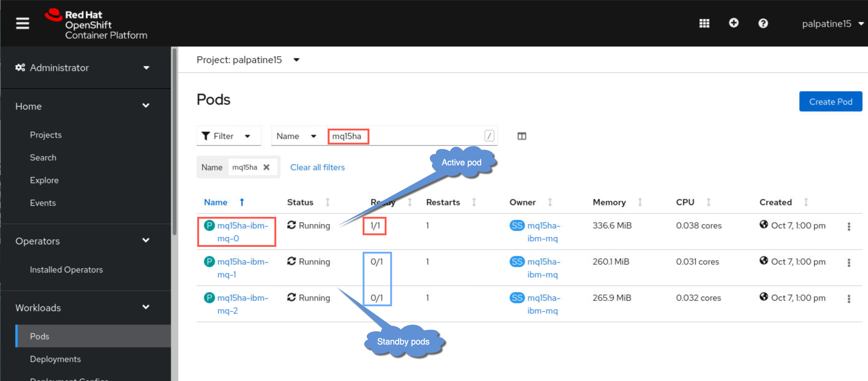Click Clear all filters link
868x381 pixels.
click(x=317, y=168)
